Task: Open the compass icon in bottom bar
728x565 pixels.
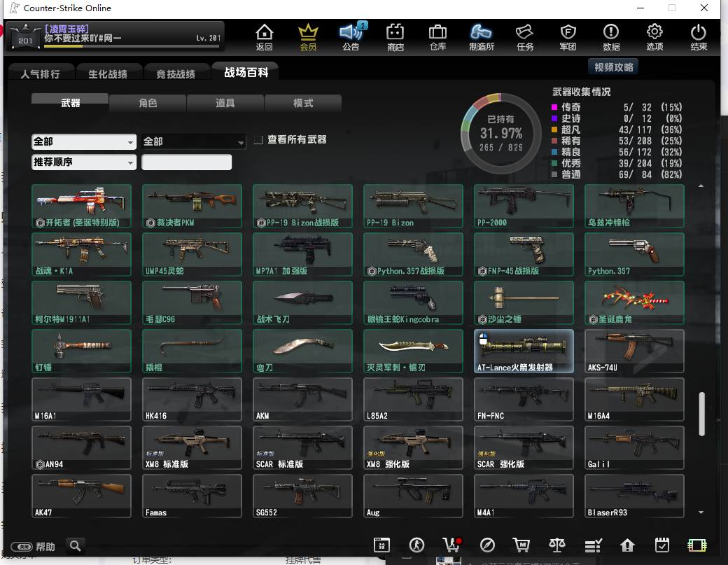Action: [487, 545]
